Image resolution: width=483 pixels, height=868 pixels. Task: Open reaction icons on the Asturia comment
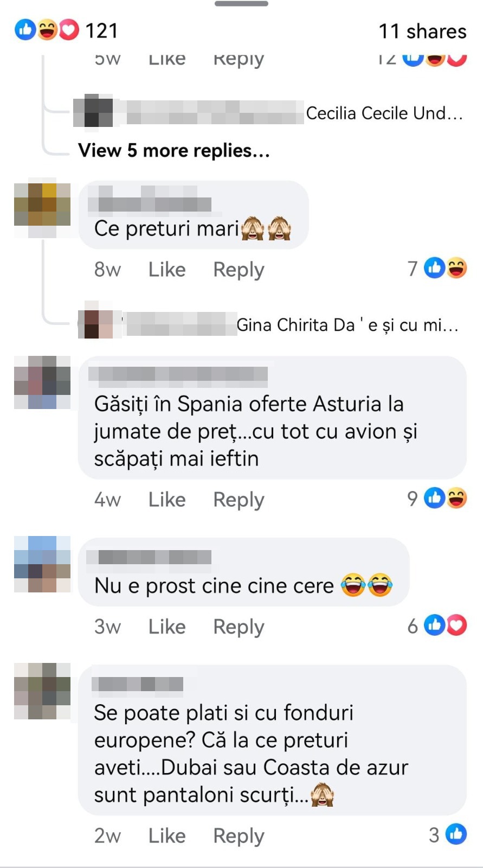(446, 498)
